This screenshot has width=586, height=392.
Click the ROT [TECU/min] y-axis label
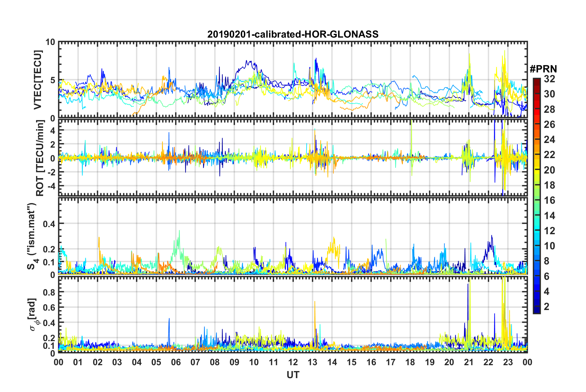(40, 158)
